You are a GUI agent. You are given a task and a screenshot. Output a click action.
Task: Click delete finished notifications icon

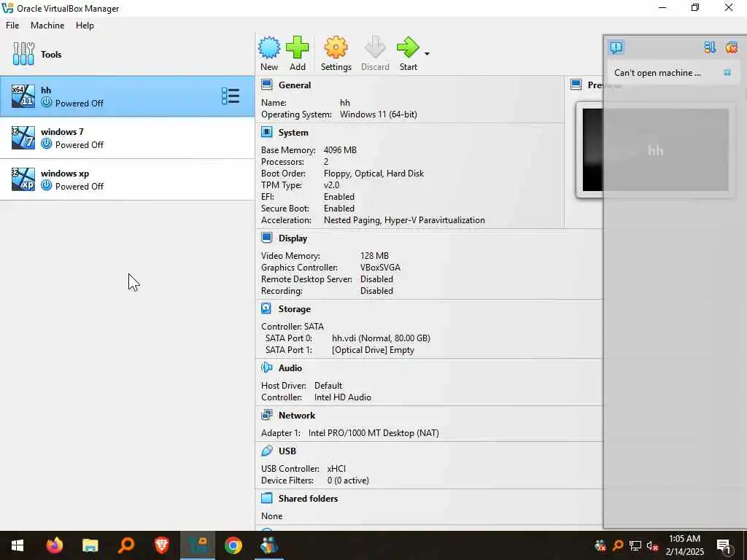(x=731, y=47)
